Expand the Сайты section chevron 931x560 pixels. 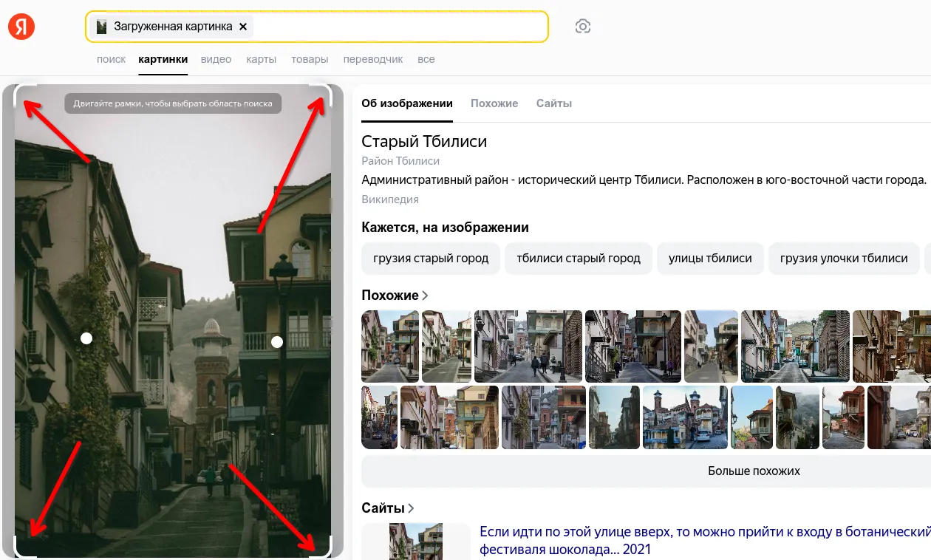[411, 508]
